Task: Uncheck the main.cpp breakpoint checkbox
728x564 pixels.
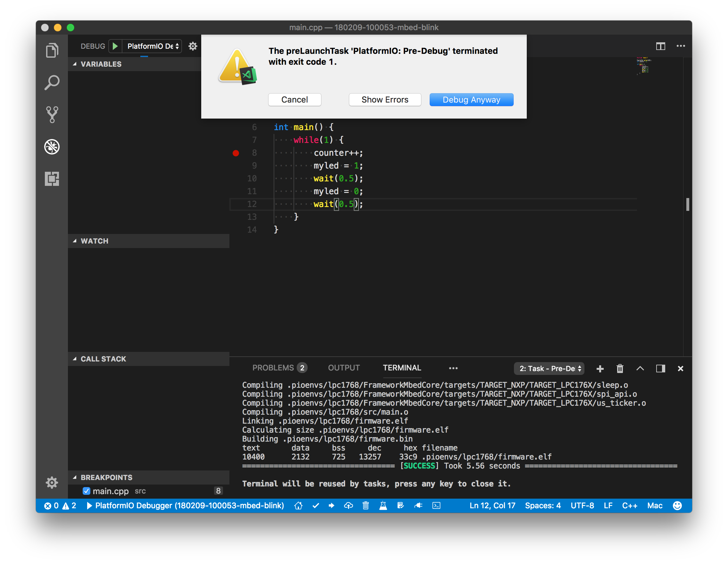Action: (86, 491)
